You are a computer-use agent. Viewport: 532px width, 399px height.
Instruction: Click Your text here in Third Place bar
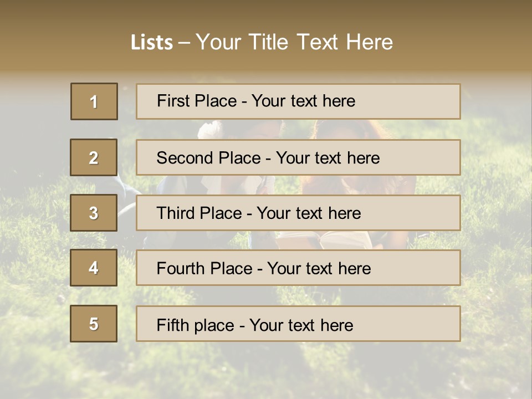click(309, 213)
